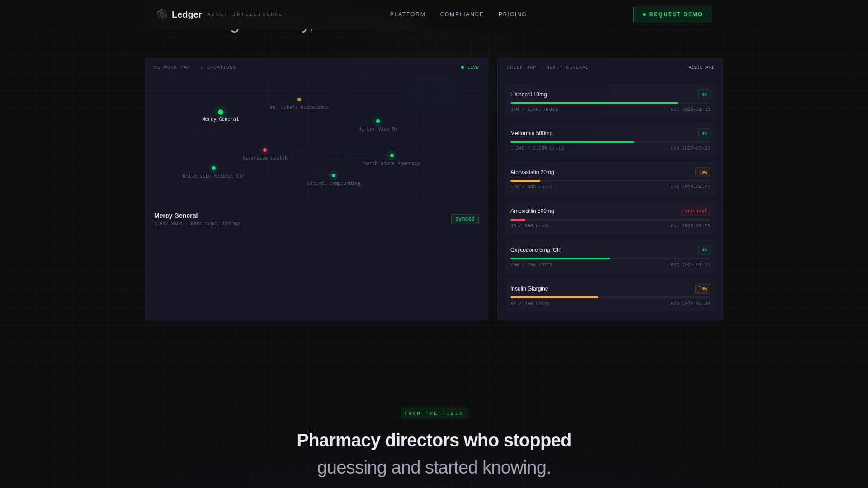The height and width of the screenshot is (488, 868).
Task: Click the "exp 2026-03-08" date
Action: tap(690, 226)
